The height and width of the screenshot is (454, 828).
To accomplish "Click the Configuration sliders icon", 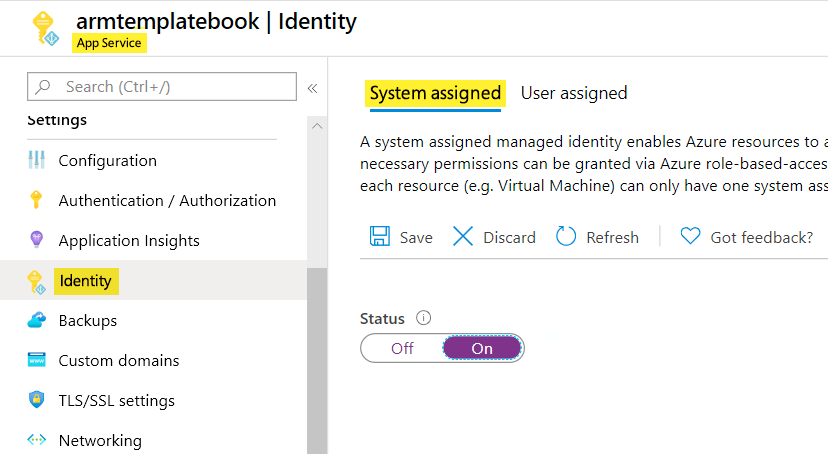I will [x=37, y=160].
